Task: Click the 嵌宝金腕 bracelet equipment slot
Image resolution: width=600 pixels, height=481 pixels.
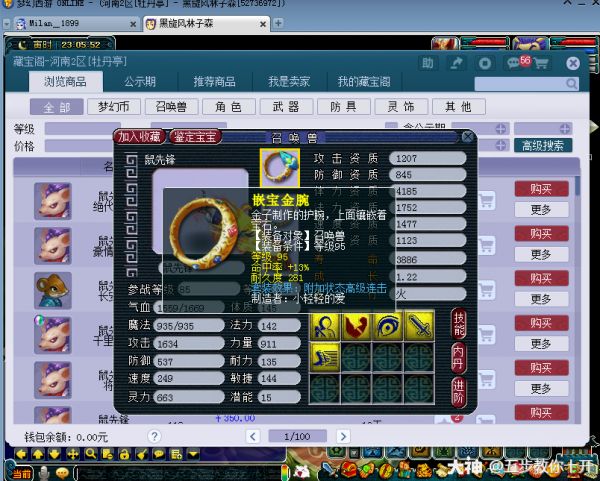Action: click(280, 168)
